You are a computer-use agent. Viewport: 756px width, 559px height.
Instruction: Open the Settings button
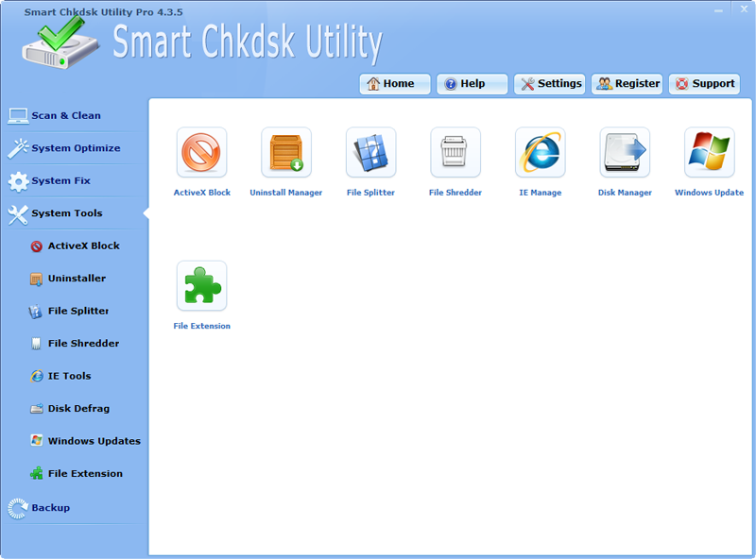(549, 84)
